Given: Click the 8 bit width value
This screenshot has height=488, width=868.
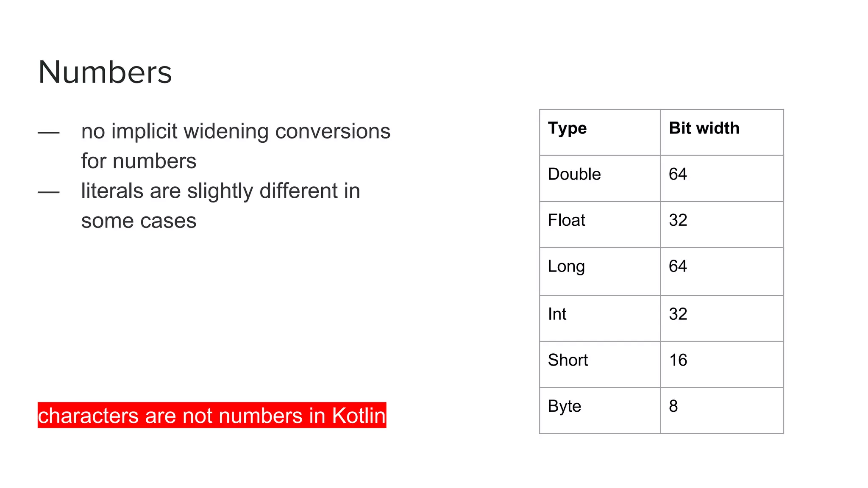Looking at the screenshot, I should (673, 406).
